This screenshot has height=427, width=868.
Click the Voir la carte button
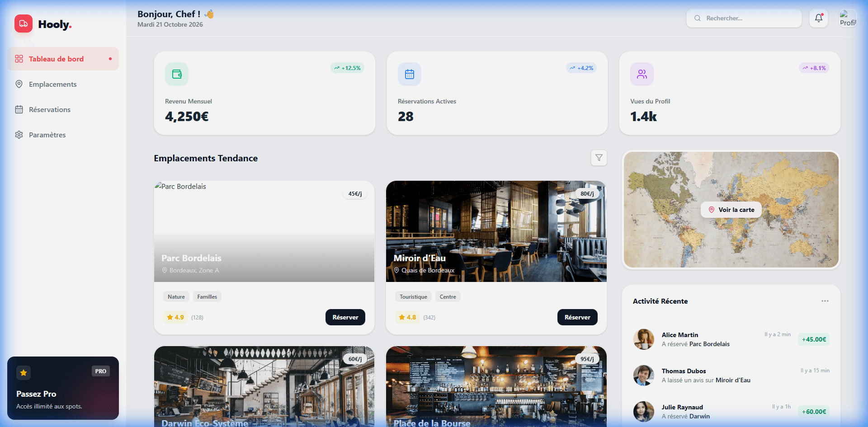click(731, 210)
